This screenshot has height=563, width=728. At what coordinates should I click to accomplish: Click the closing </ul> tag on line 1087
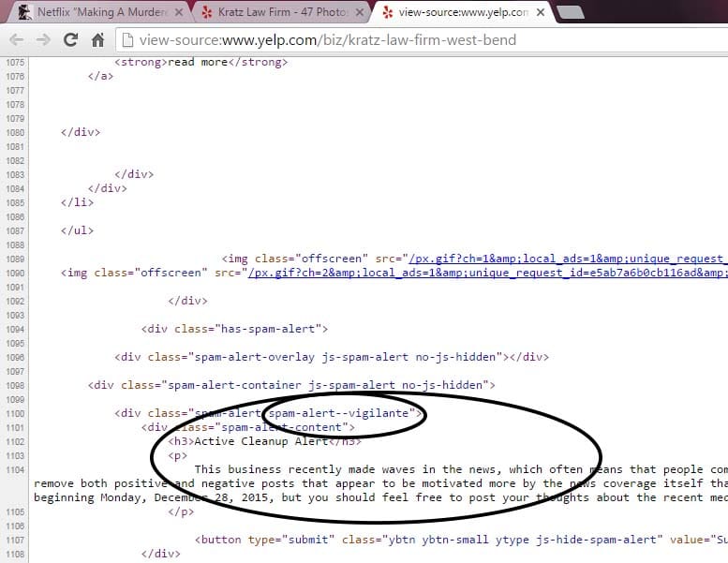pos(77,230)
